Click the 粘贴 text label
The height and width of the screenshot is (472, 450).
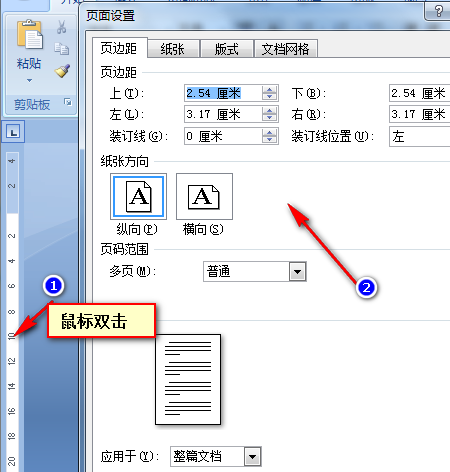point(29,63)
